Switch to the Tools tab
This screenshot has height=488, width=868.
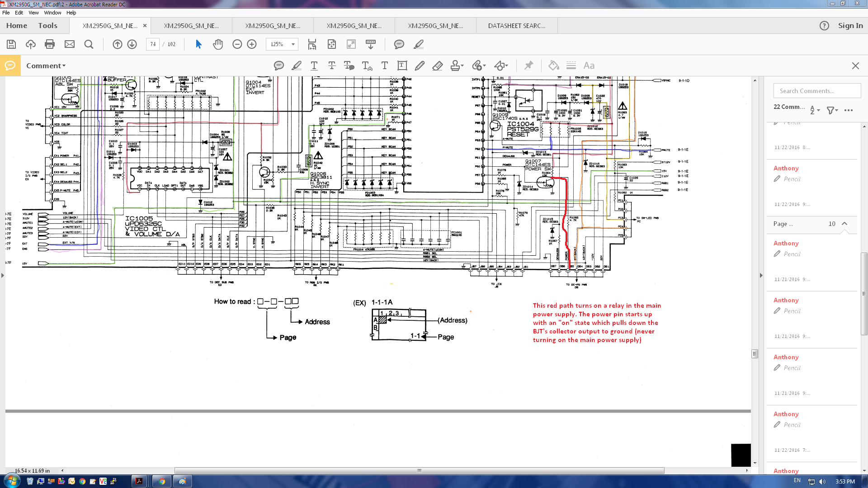[48, 26]
